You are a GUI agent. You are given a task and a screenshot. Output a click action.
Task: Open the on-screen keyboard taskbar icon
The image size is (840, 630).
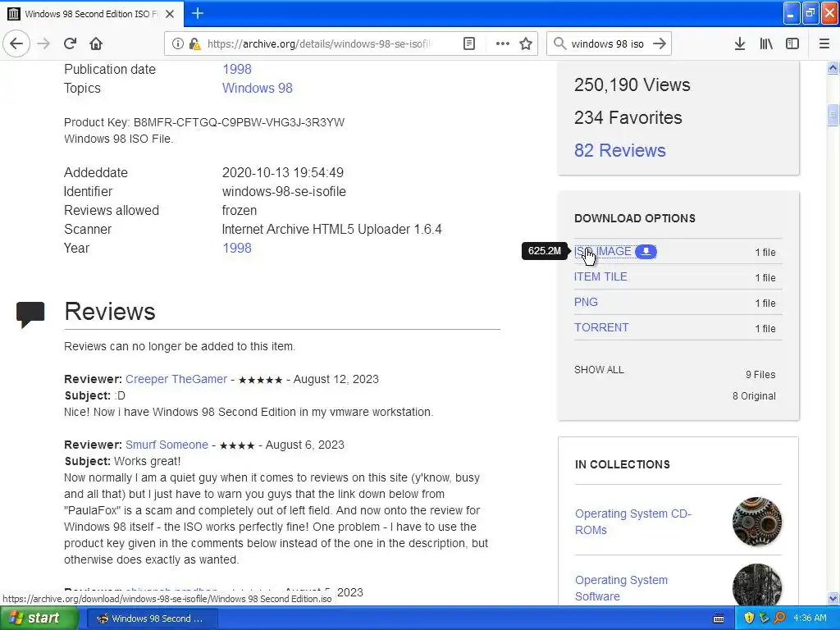tap(719, 619)
